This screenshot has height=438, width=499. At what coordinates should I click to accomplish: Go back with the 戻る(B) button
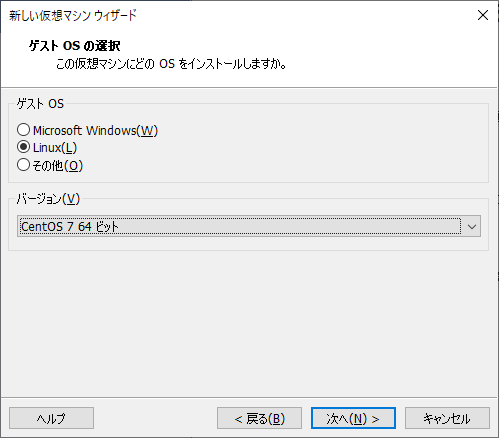259,418
